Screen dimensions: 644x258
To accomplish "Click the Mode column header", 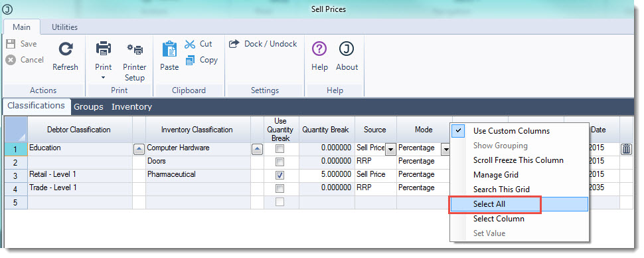I will (x=424, y=130).
